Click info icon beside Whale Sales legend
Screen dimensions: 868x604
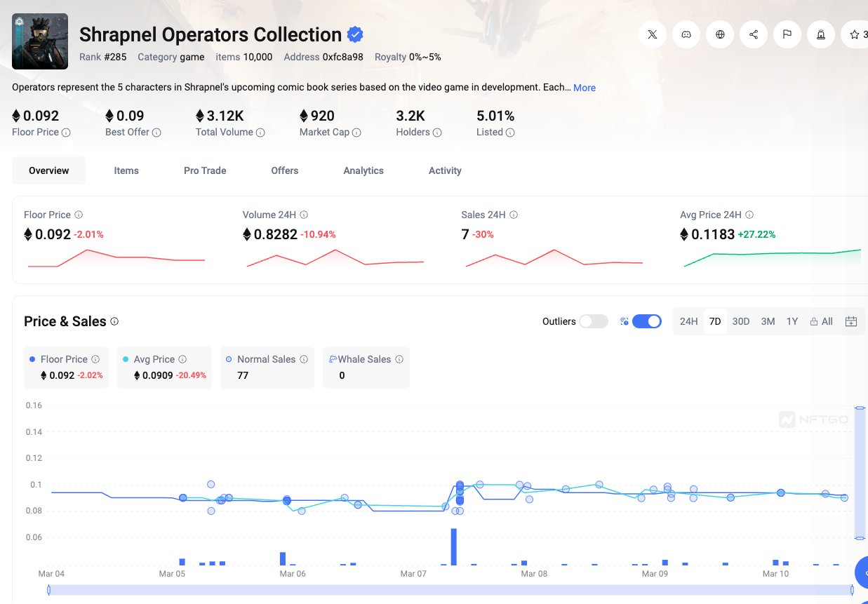point(399,359)
